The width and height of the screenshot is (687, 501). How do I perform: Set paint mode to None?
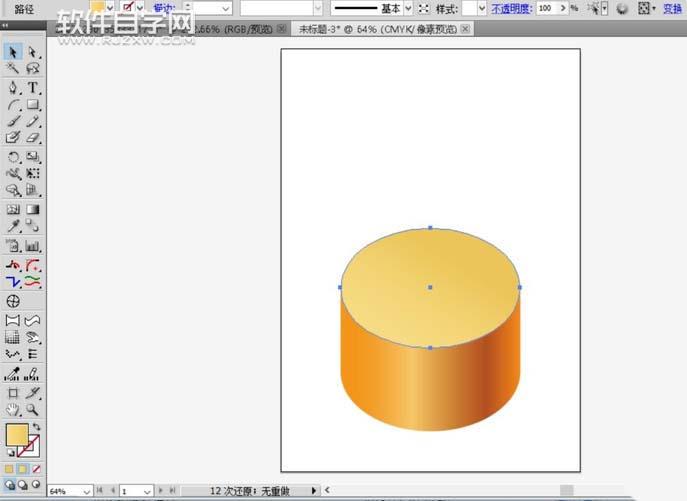click(x=37, y=468)
